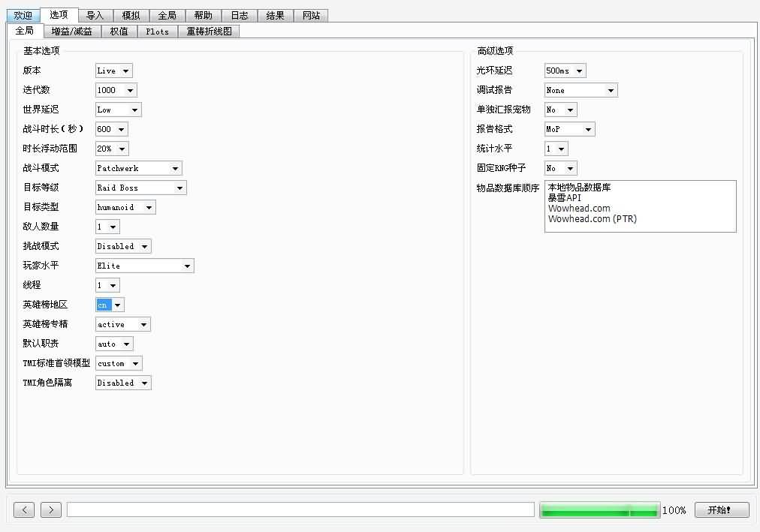Open the 单独汇报宠物 No dropdown
The width and height of the screenshot is (760, 532).
coord(560,110)
